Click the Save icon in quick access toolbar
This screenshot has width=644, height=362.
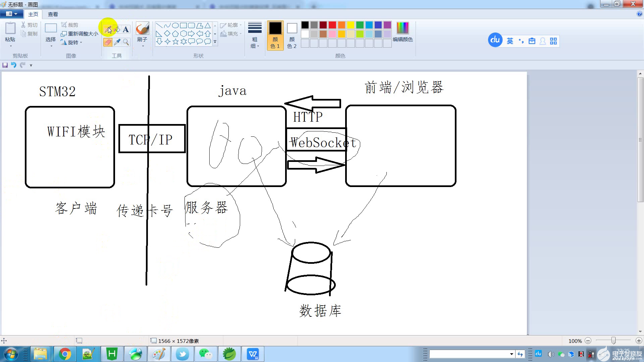pos(5,65)
